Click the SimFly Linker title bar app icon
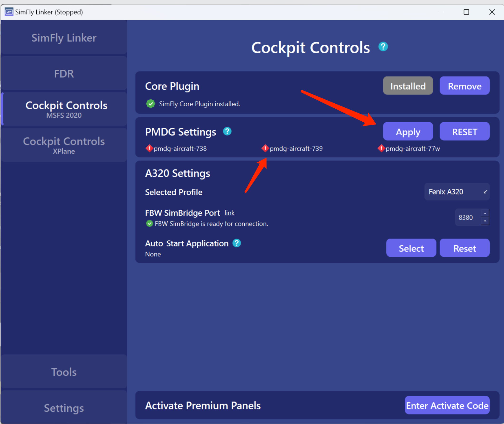The image size is (504, 424). pos(9,12)
